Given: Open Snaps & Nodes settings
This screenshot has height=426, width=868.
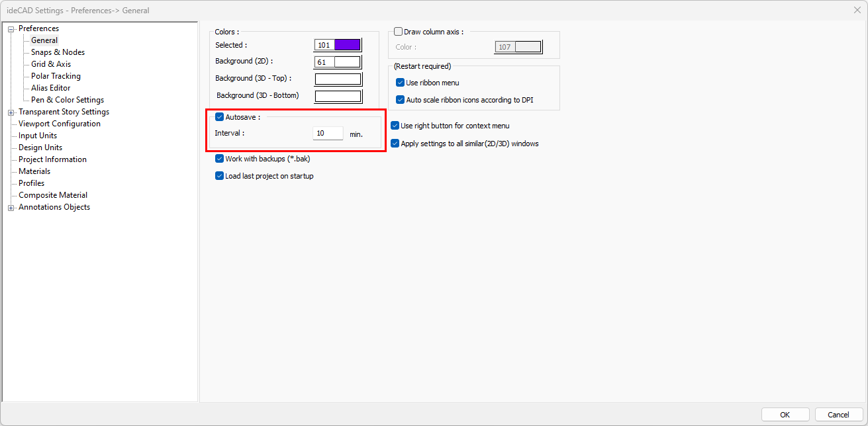Looking at the screenshot, I should [58, 52].
